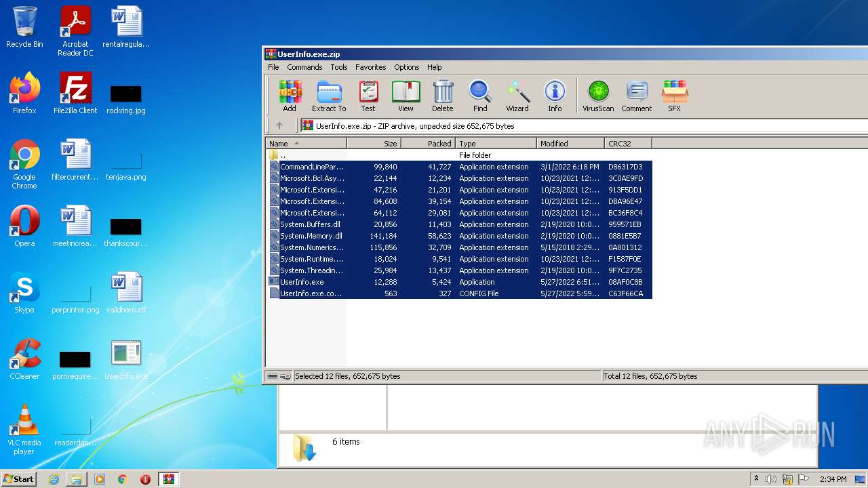Click the taskbar clock showing 2:34 PM

click(x=833, y=479)
